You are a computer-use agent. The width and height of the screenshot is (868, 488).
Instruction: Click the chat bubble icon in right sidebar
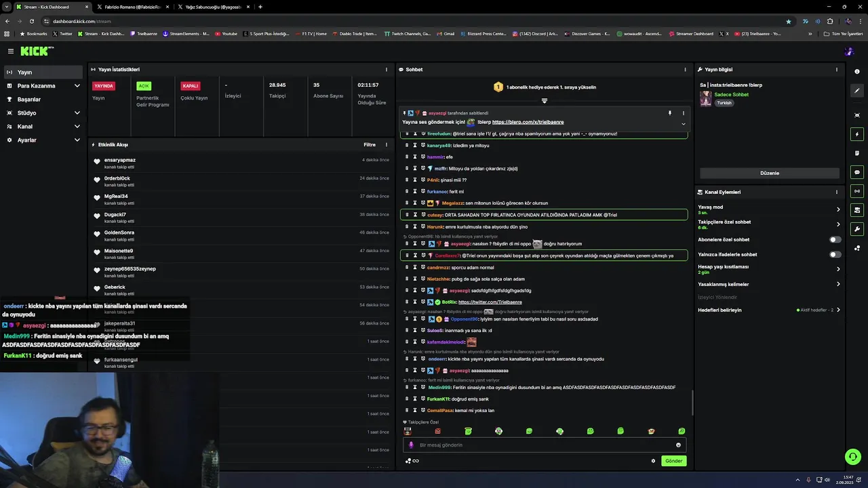coord(857,172)
